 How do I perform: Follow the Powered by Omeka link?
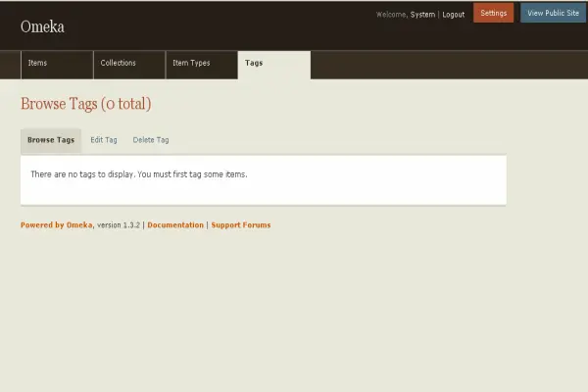click(57, 225)
